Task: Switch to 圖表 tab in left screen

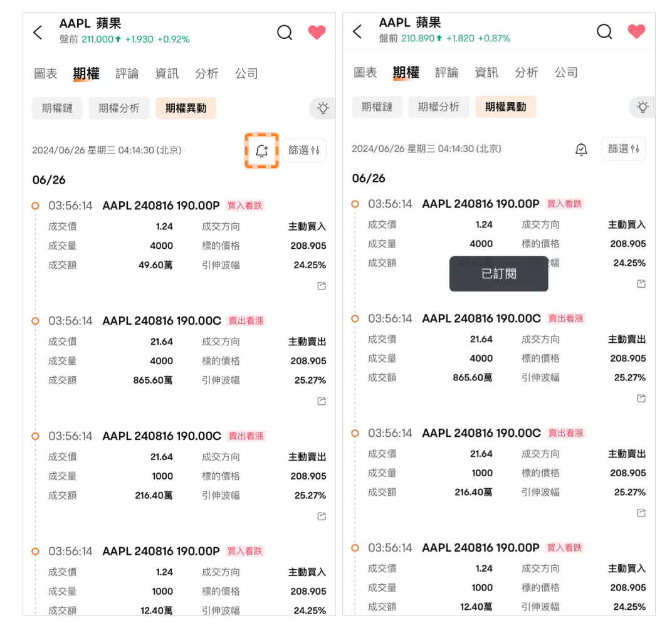Action: (x=46, y=74)
